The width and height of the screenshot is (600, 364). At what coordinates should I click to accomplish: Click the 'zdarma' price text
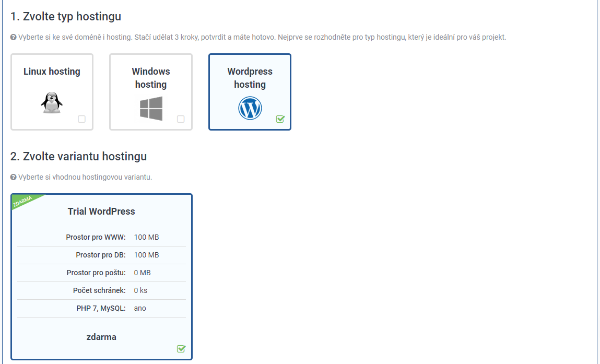[101, 337]
